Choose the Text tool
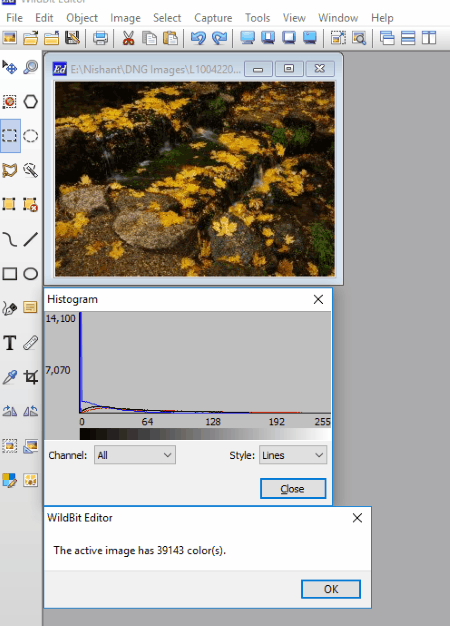Viewport: 450px width, 626px height. click(10, 343)
